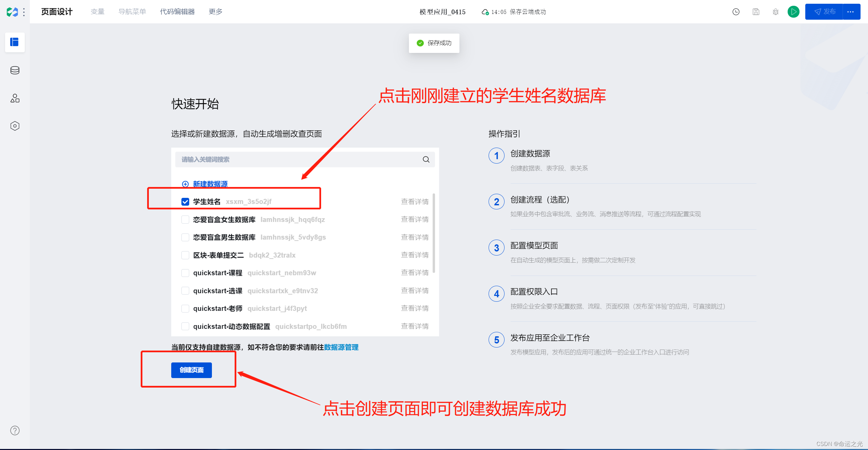Check the 恋爱盲盒女生数据库 checkbox
Image resolution: width=868 pixels, height=450 pixels.
[x=185, y=220]
